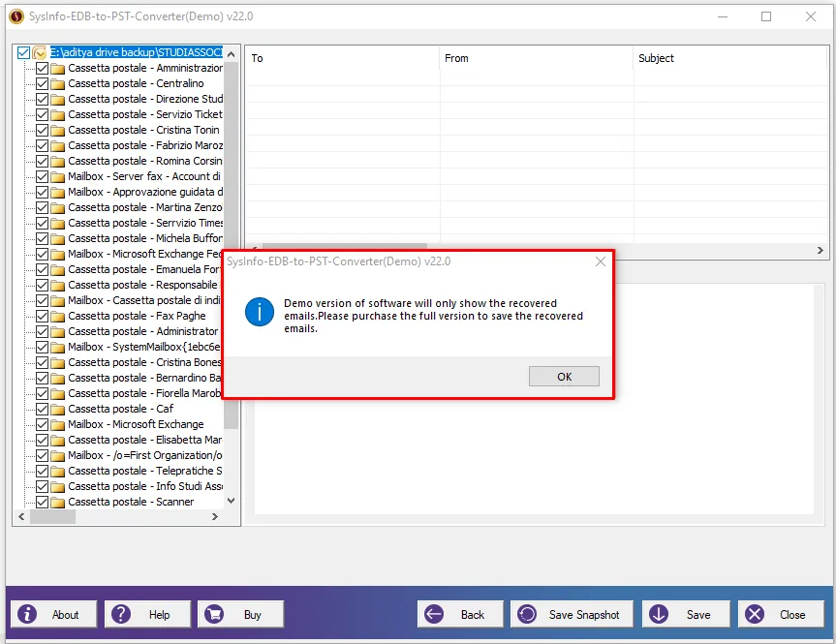Uncheck the Cassetta postale - Centralino checkbox

pos(42,83)
